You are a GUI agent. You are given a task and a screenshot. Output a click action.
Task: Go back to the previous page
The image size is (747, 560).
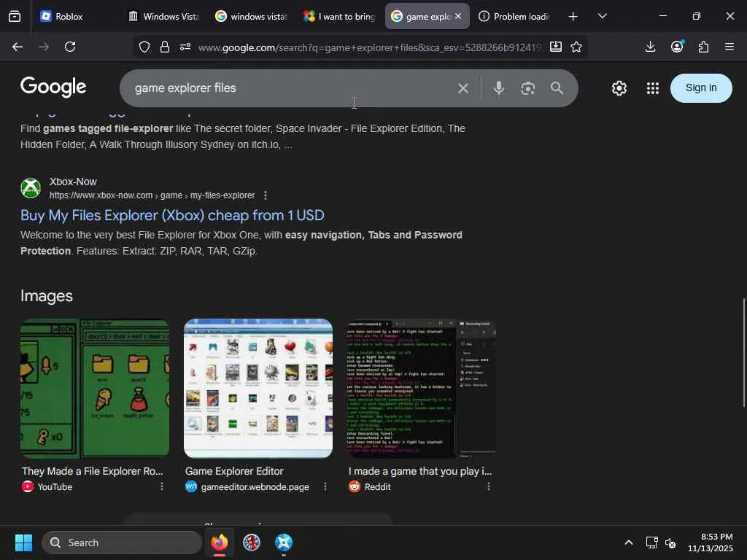18,47
